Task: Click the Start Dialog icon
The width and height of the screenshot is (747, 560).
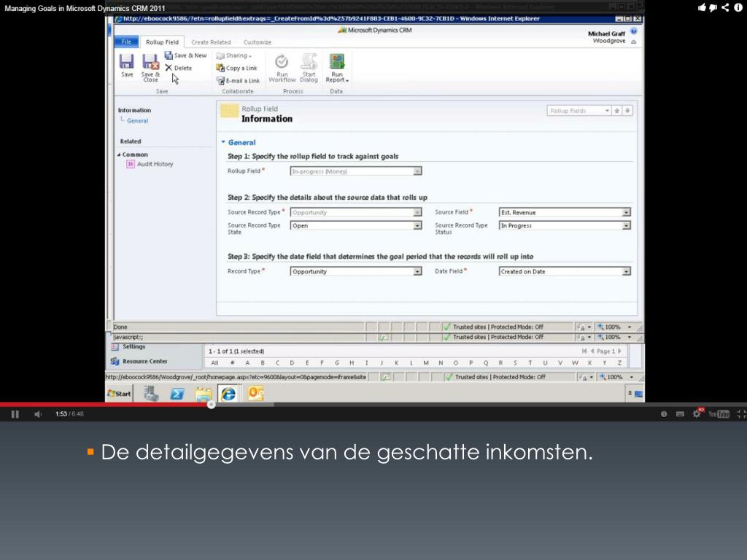Action: pyautogui.click(x=309, y=68)
